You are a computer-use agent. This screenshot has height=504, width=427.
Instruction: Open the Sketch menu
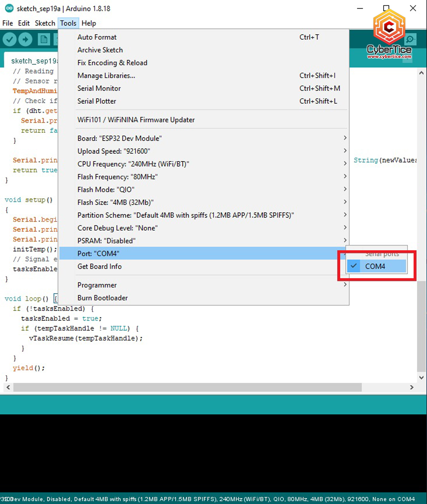45,23
